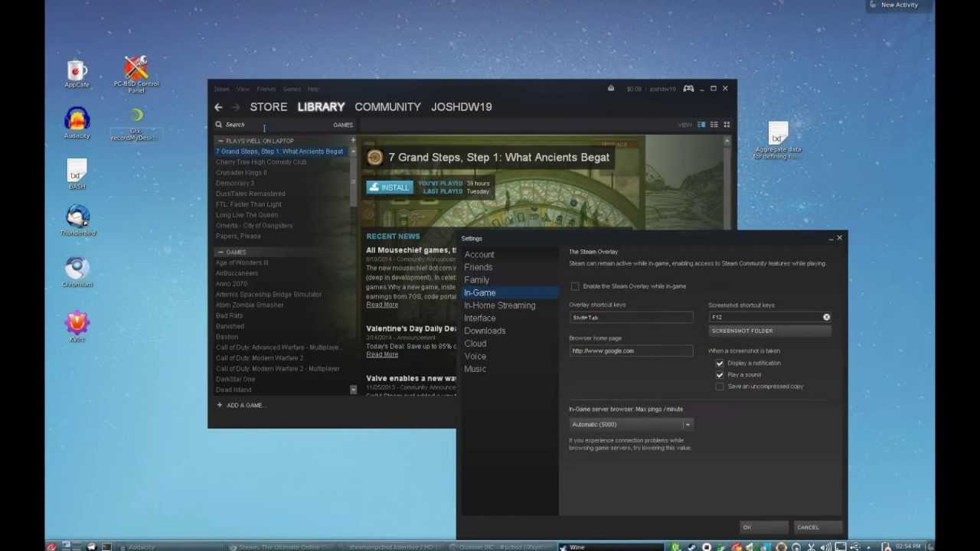Switch Library to detail view icon

click(x=701, y=125)
